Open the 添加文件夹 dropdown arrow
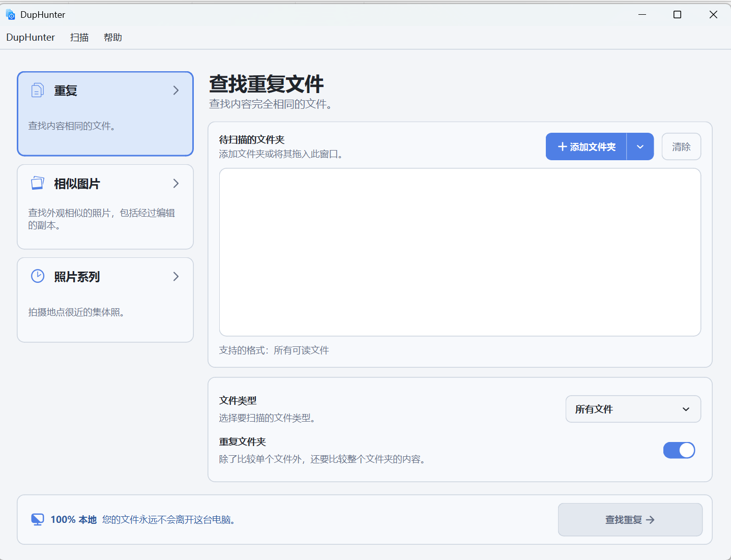 pyautogui.click(x=640, y=146)
